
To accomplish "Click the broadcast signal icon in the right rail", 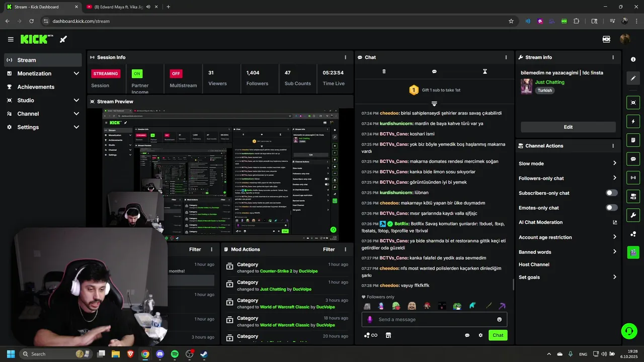I will (633, 177).
